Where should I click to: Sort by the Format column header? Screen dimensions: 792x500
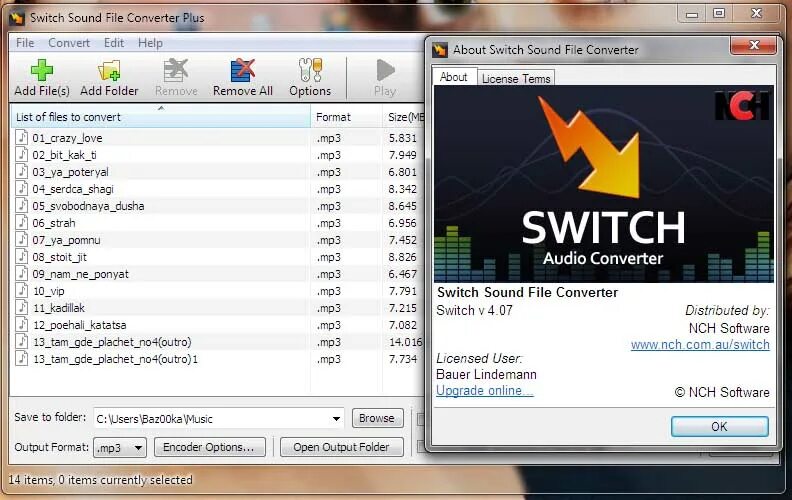click(346, 117)
